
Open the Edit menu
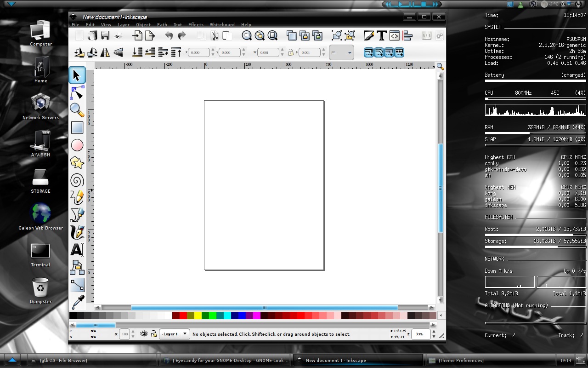[x=90, y=25]
